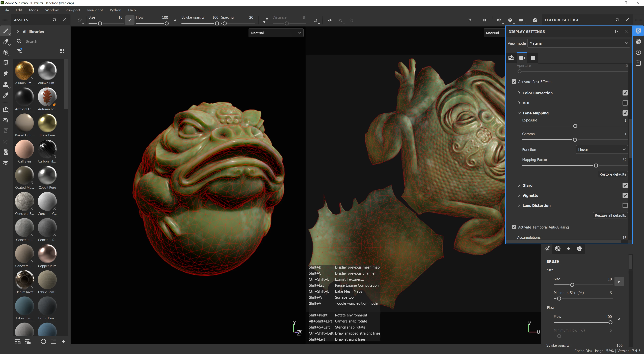Select the Clone stamp tool
644x354 pixels.
[x=6, y=84]
